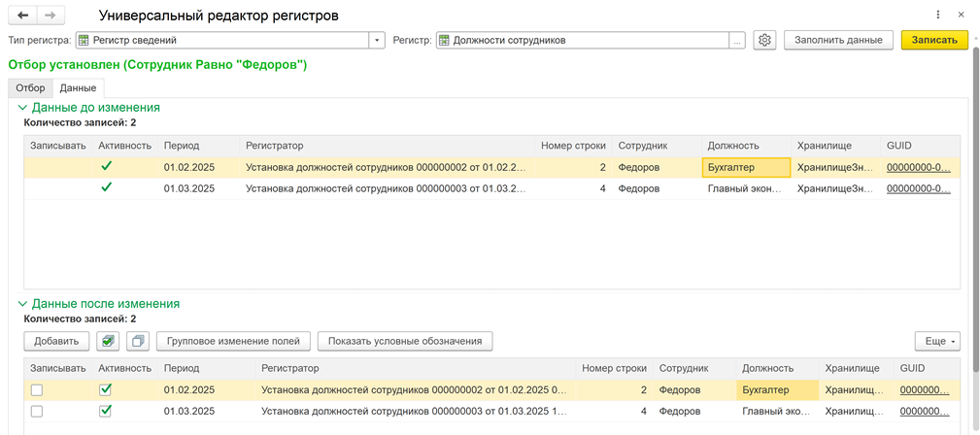Image resolution: width=980 pixels, height=435 pixels.
Task: Toggle Записывать checkbox for the 01.02.2025 row
Action: (x=37, y=390)
